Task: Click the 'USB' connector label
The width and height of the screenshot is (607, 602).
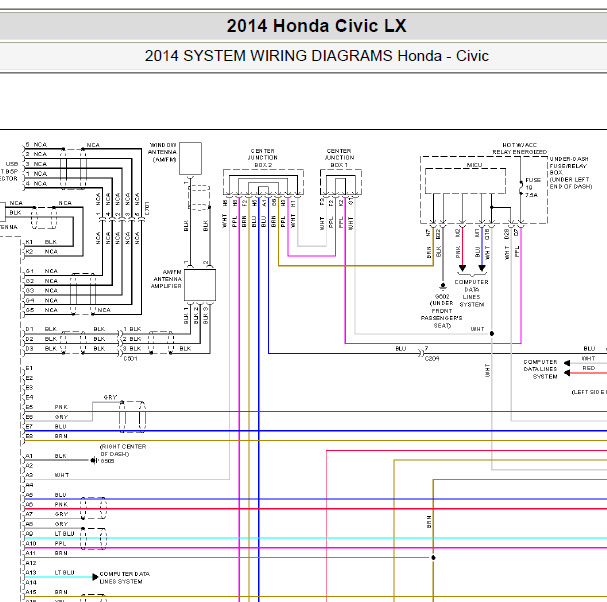Action: 12,164
